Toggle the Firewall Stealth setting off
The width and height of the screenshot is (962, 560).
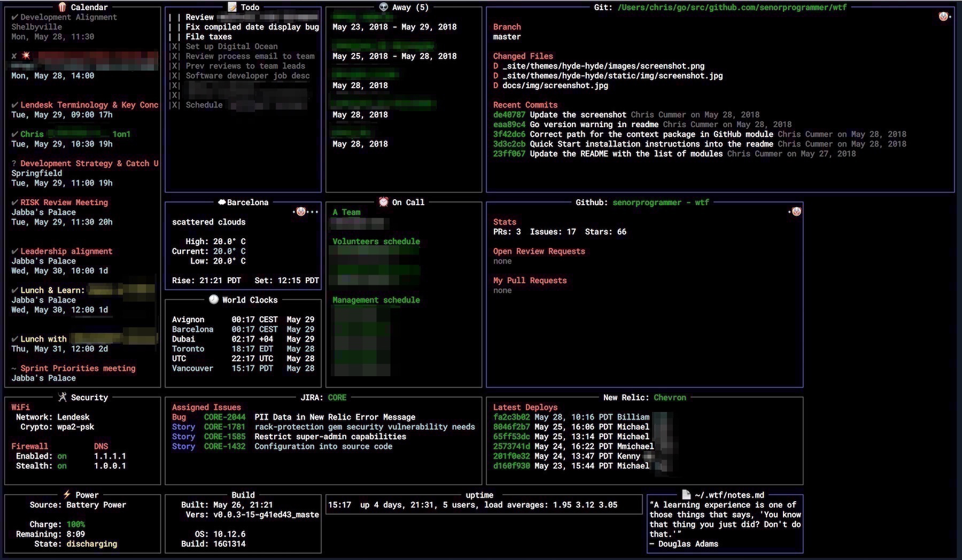62,465
